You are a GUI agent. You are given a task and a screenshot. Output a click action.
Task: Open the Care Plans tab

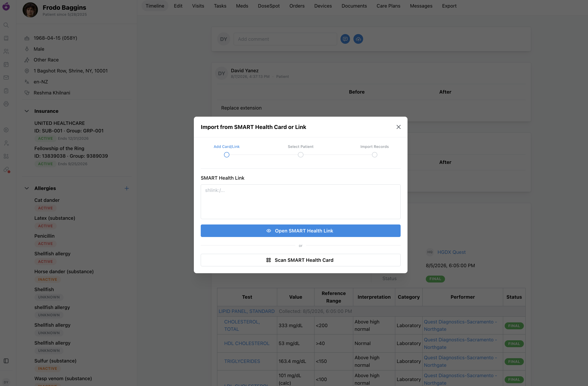388,6
